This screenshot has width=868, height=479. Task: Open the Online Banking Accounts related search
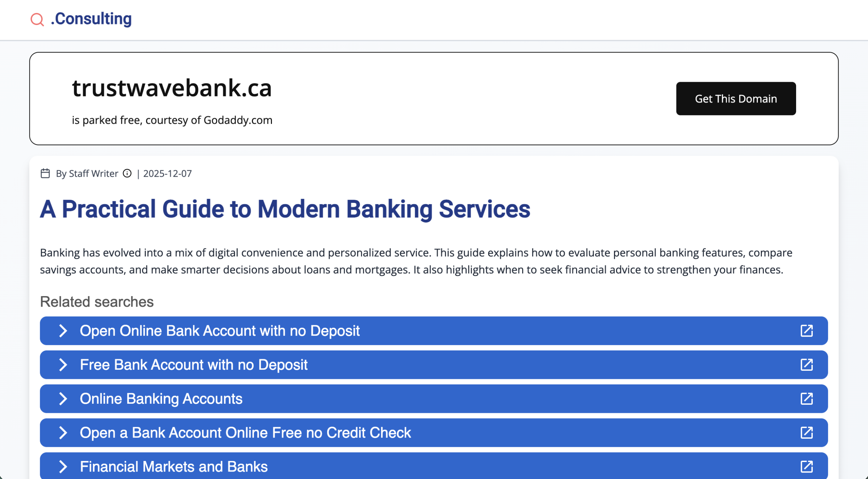click(161, 399)
